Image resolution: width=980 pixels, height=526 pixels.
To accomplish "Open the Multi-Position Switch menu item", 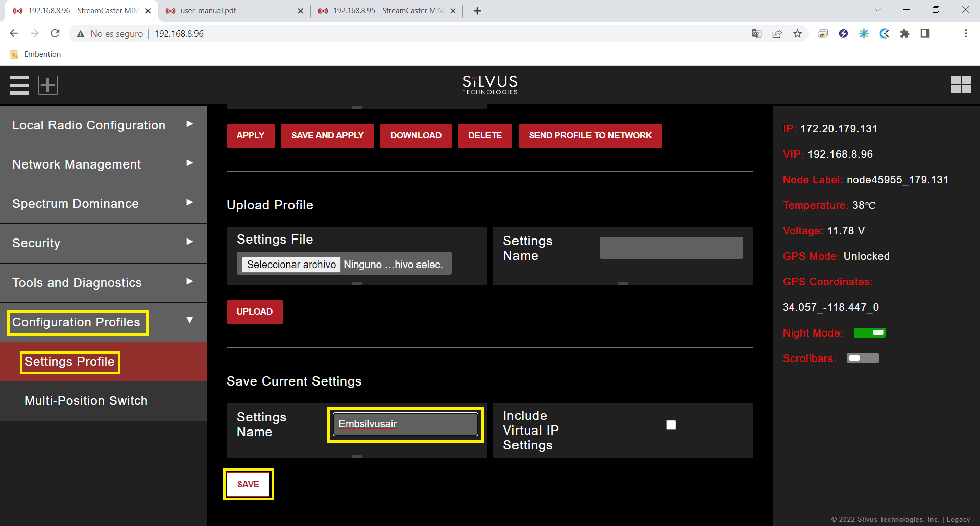I will tap(86, 401).
